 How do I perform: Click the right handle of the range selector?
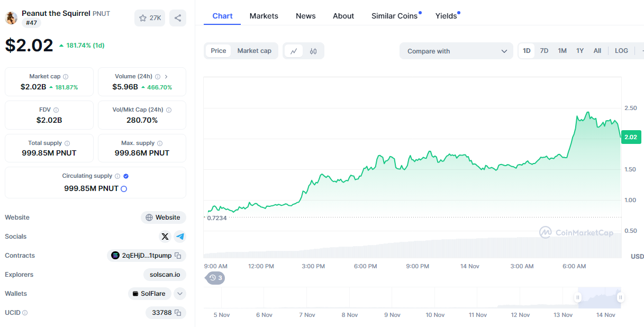pyautogui.click(x=620, y=297)
